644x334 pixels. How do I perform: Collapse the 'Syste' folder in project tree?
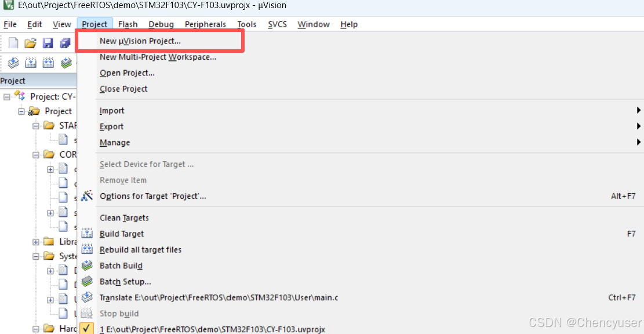click(x=36, y=256)
